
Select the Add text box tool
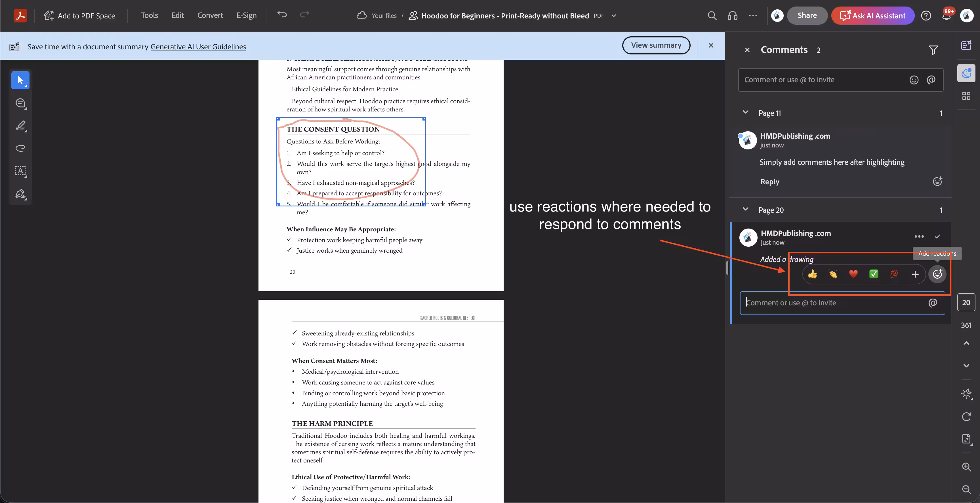click(x=20, y=171)
